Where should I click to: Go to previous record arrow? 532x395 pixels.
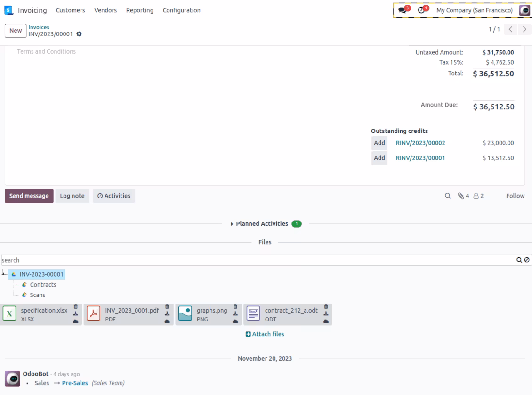coord(511,29)
